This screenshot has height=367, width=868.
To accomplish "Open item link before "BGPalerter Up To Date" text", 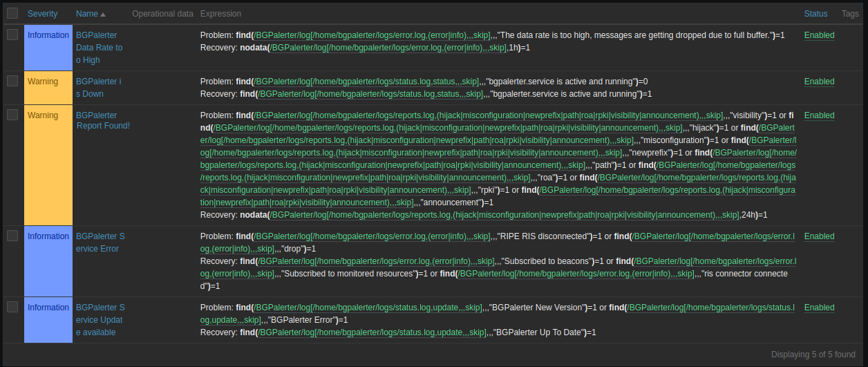I will point(372,332).
